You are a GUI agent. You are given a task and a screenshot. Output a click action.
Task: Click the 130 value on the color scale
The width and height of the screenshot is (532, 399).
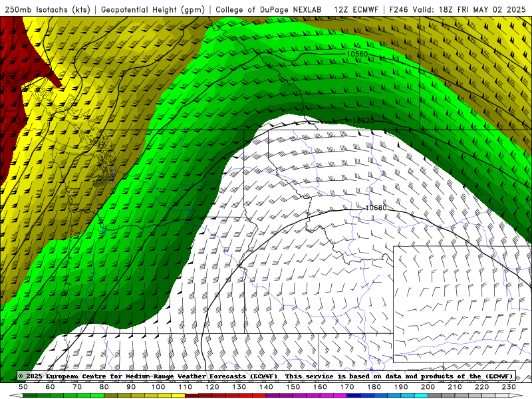coord(239,387)
